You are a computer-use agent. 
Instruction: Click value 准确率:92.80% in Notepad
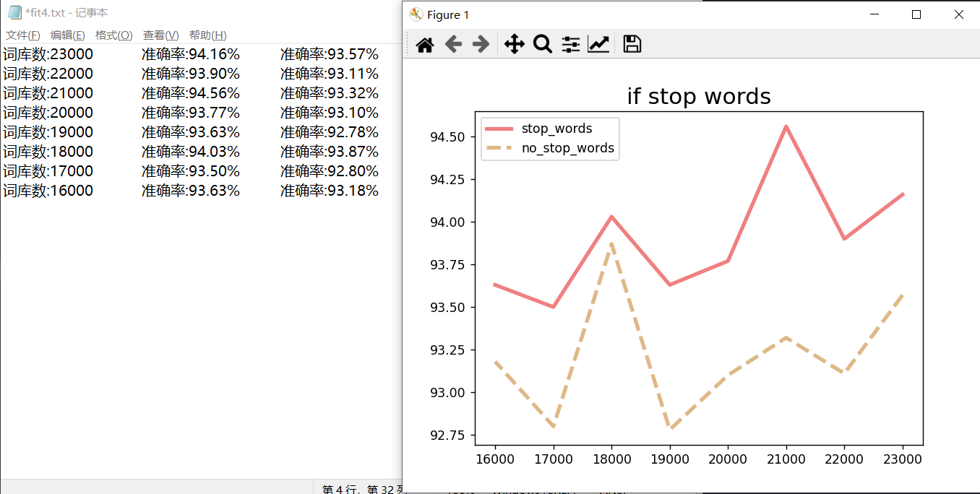coord(330,171)
